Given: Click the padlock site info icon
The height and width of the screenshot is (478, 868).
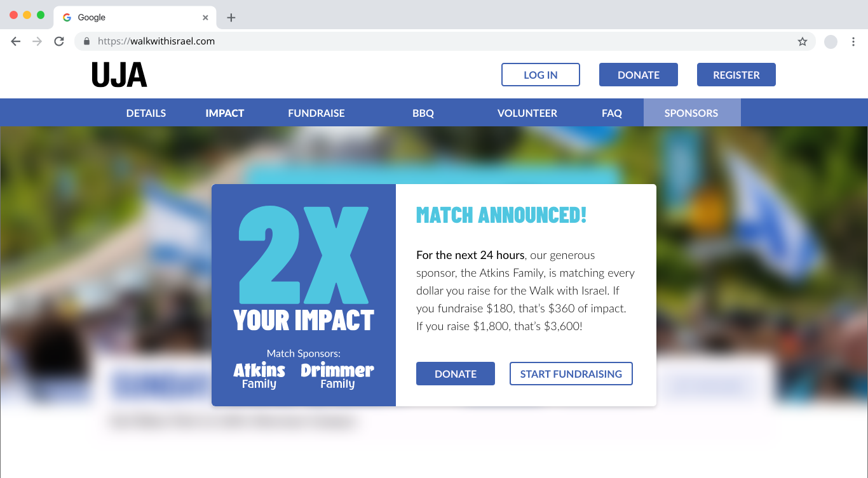Looking at the screenshot, I should click(87, 41).
